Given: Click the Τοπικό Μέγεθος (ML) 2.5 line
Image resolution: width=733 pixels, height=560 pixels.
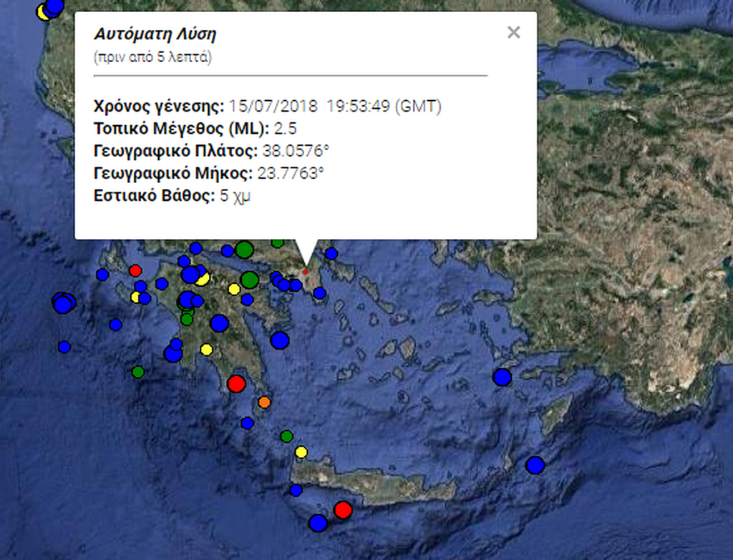Looking at the screenshot, I should 195,129.
